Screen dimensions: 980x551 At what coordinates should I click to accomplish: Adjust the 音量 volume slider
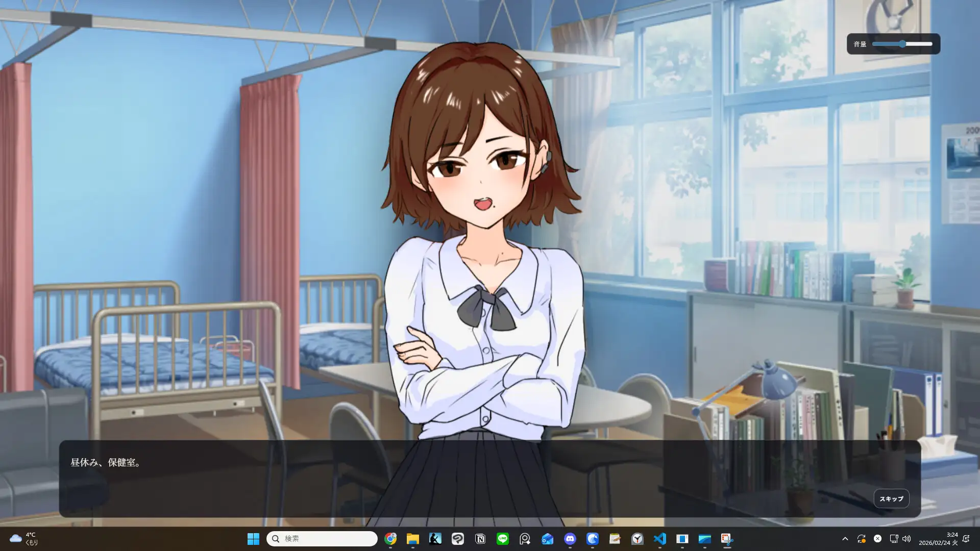902,44
